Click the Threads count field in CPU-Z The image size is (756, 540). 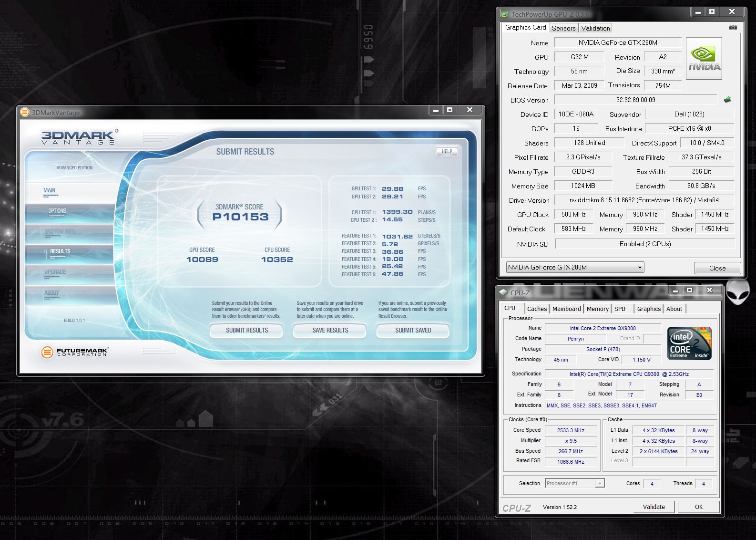tap(703, 484)
